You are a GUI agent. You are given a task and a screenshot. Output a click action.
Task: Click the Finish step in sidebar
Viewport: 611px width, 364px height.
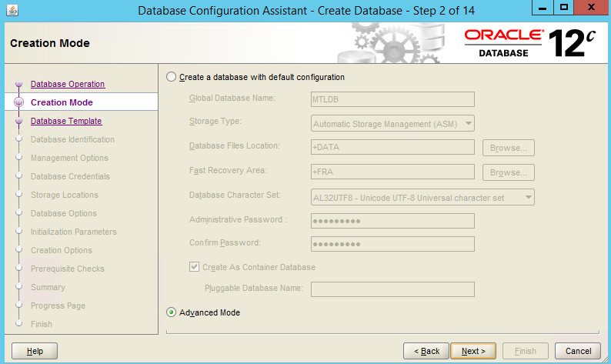42,324
